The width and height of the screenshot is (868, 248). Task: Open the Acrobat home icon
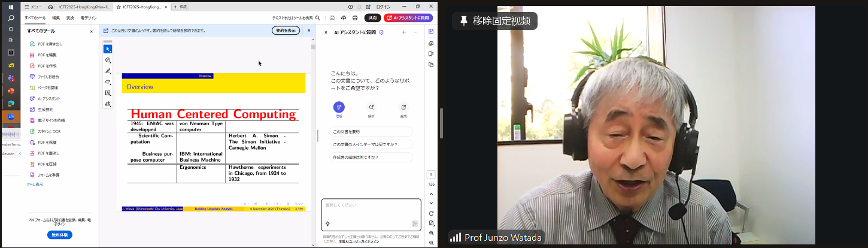pyautogui.click(x=50, y=7)
